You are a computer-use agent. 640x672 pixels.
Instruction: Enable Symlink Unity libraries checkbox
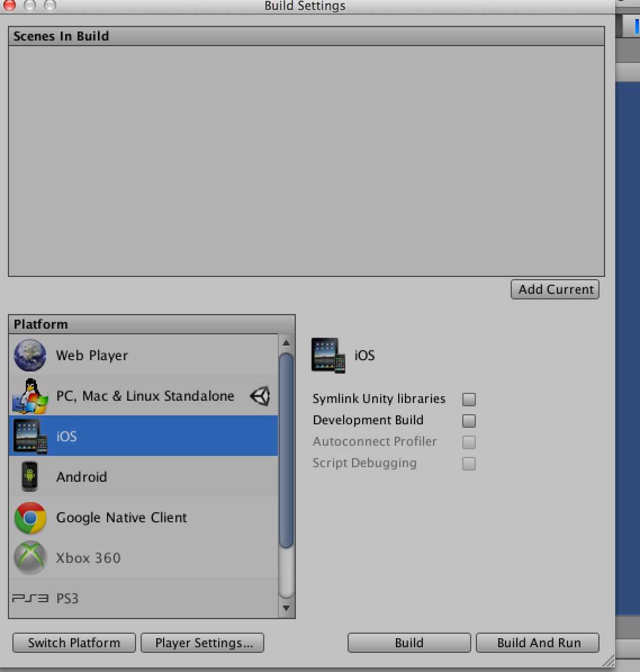coord(469,399)
